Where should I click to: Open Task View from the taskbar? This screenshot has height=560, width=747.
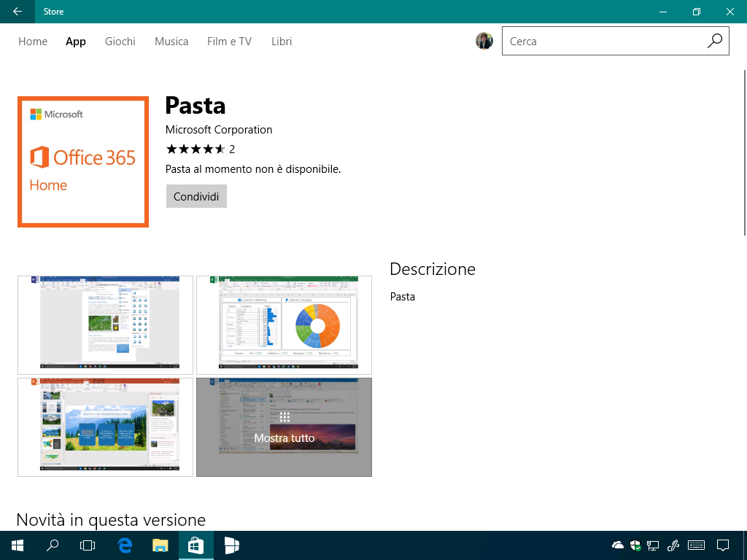click(88, 545)
